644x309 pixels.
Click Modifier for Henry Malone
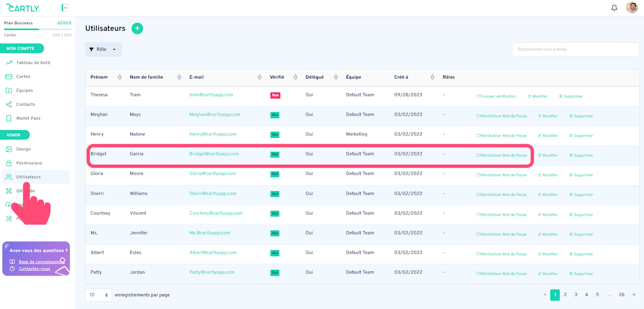coord(548,136)
